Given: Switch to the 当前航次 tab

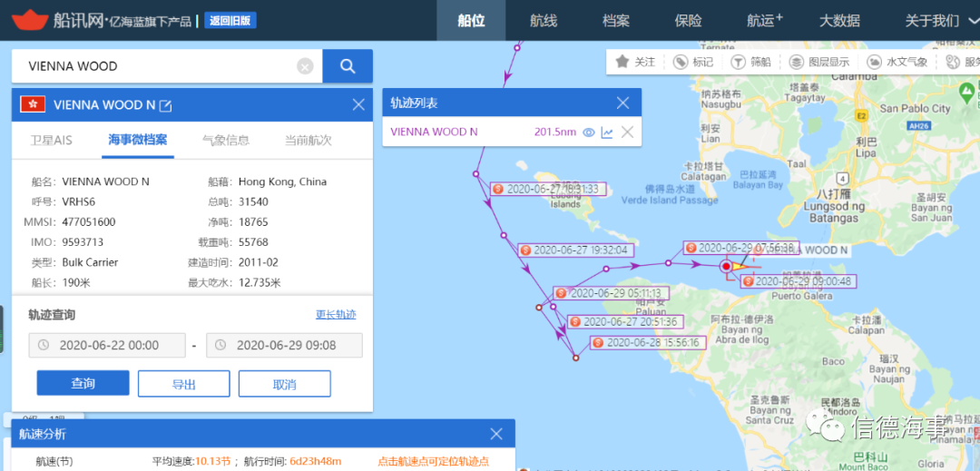Looking at the screenshot, I should pos(308,140).
